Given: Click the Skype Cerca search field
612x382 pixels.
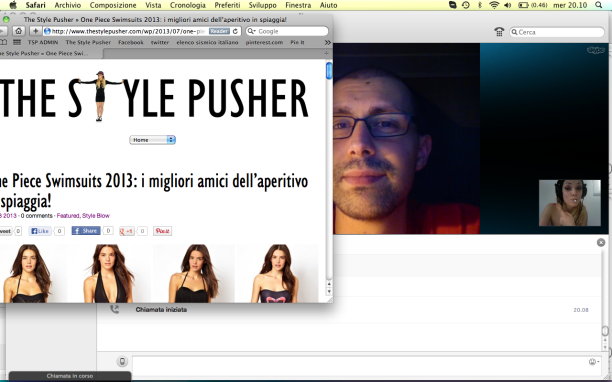Looking at the screenshot, I should coord(557,32).
